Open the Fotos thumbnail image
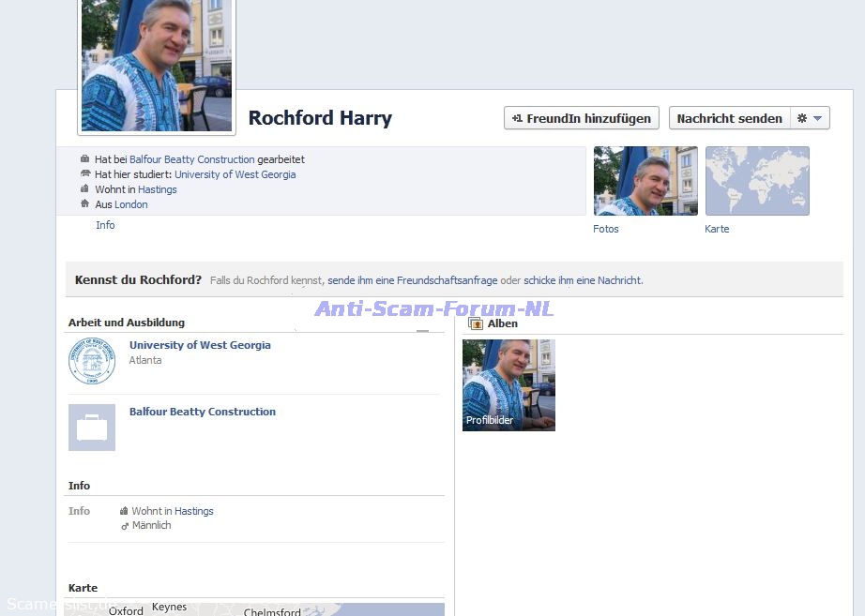 [645, 181]
